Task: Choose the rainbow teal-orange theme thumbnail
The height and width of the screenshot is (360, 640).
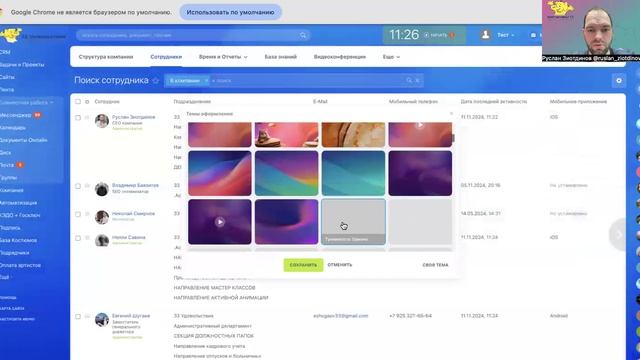Action: [x=287, y=173]
